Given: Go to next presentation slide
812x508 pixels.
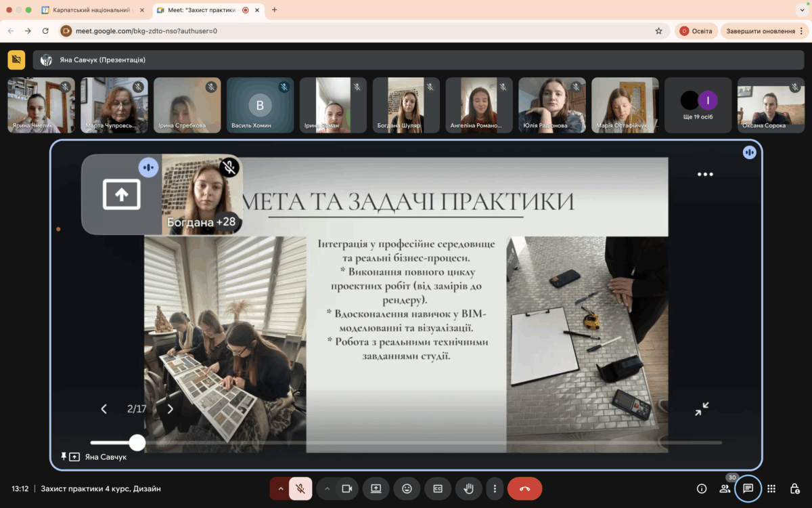Looking at the screenshot, I should 171,409.
